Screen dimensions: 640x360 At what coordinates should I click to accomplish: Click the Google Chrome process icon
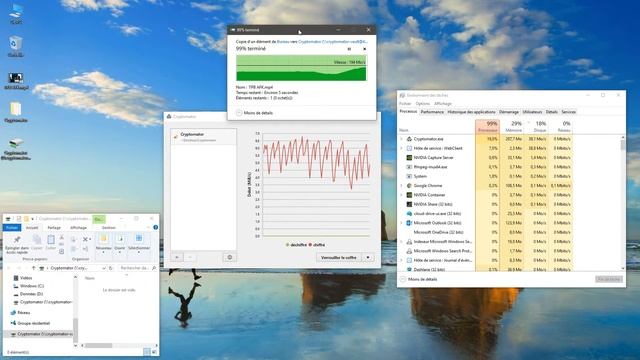409,186
